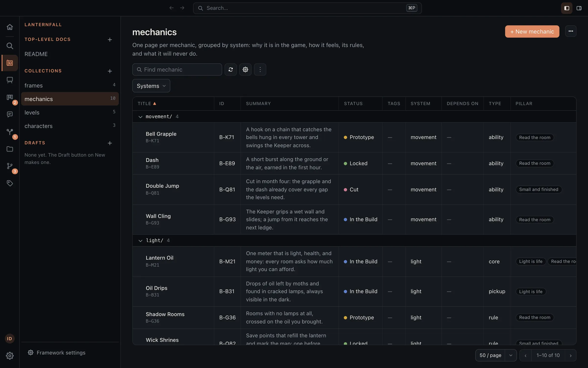Add a new collection with plus
This screenshot has height=368, width=588.
(x=110, y=71)
